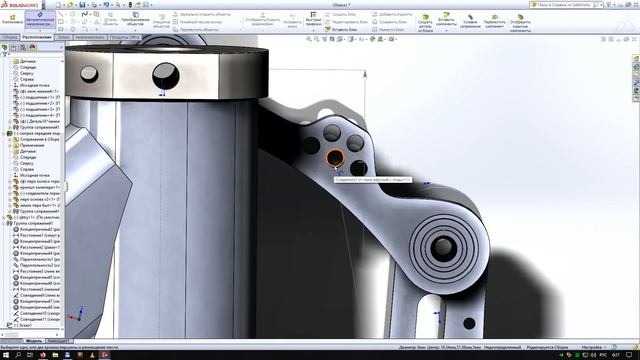Open the Windows Start menu

tap(5, 355)
